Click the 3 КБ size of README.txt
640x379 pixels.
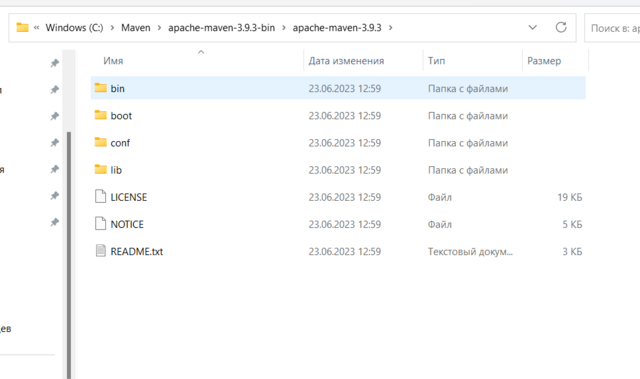click(572, 251)
